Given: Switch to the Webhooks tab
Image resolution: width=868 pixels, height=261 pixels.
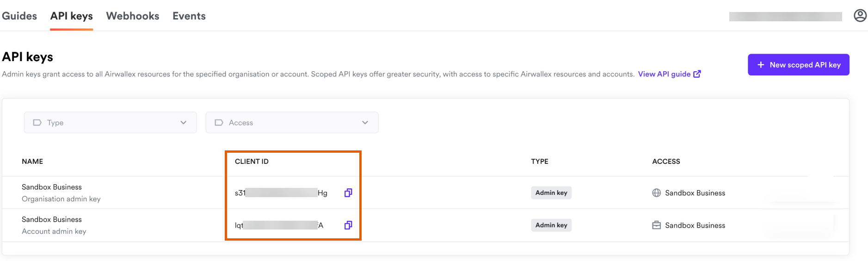Looking at the screenshot, I should pyautogui.click(x=133, y=16).
